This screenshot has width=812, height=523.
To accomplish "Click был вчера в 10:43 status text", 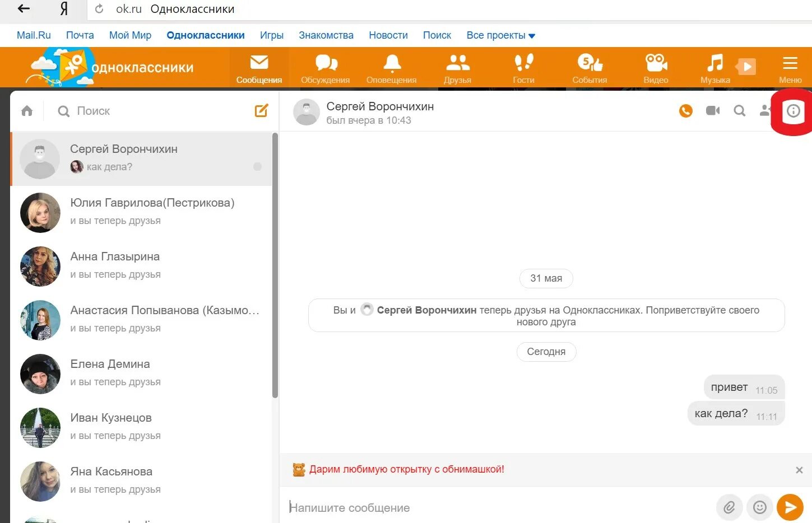I will tap(369, 120).
